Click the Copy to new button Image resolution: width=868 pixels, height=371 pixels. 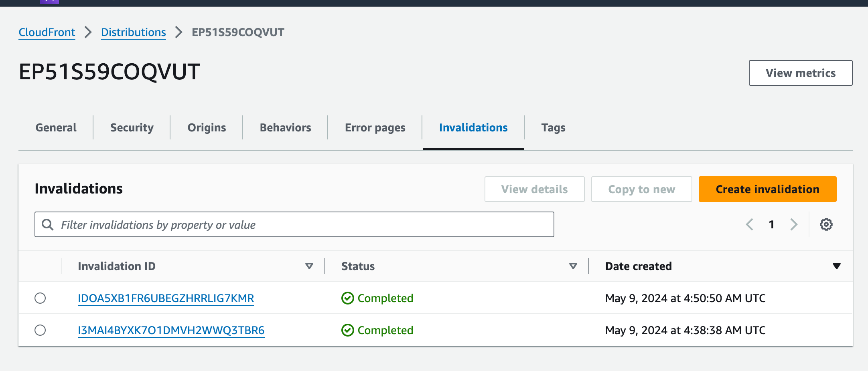[641, 189]
